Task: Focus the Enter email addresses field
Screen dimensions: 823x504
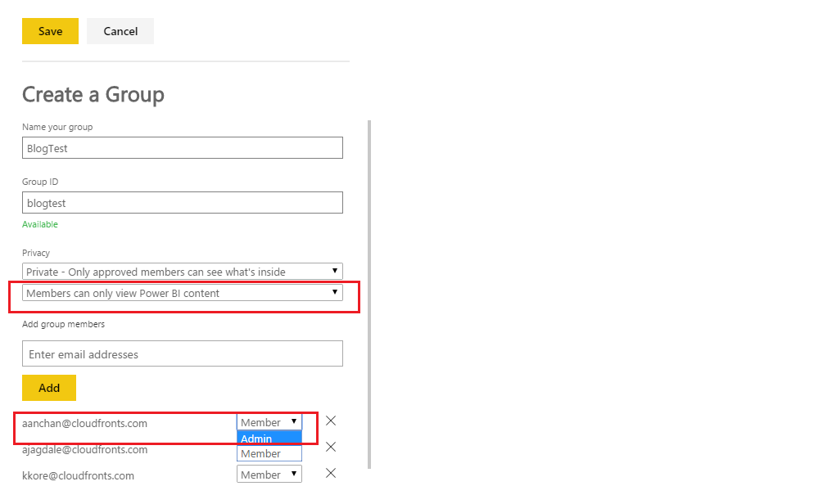Action: point(182,353)
